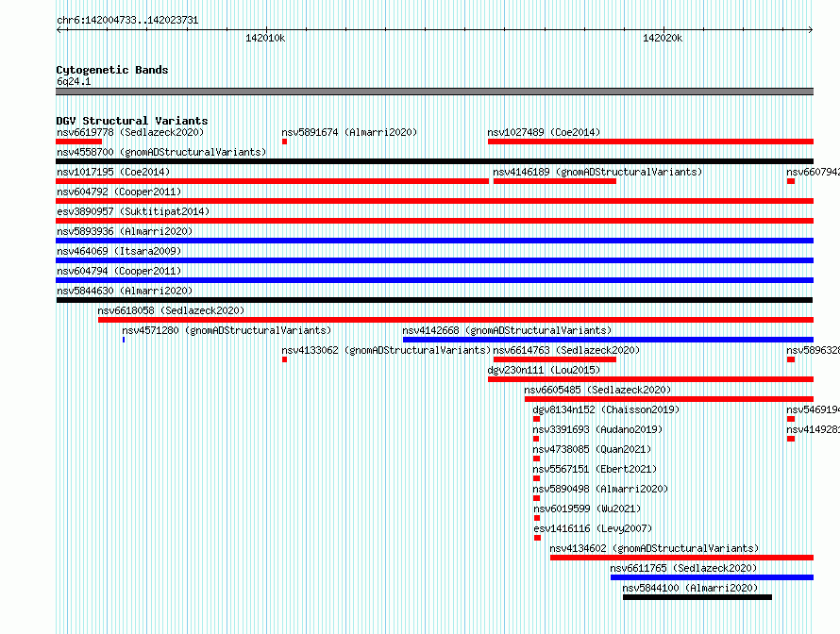Image resolution: width=840 pixels, height=634 pixels.
Task: Click the small red nsv4133062 marker
Action: point(284,359)
